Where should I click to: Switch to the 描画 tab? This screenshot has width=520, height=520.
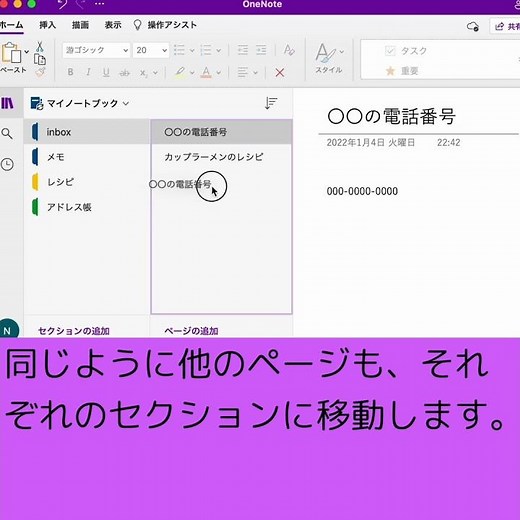pos(80,25)
